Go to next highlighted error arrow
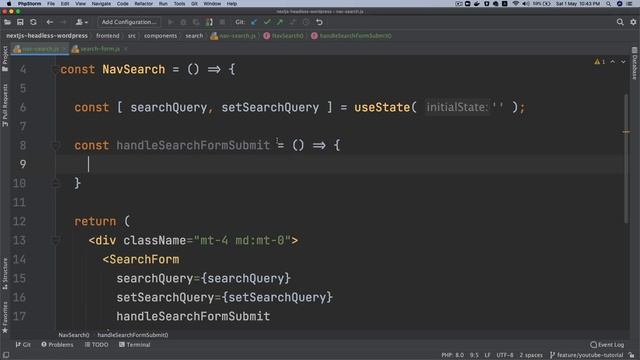Viewport: 640px width, 360px height. (623, 62)
